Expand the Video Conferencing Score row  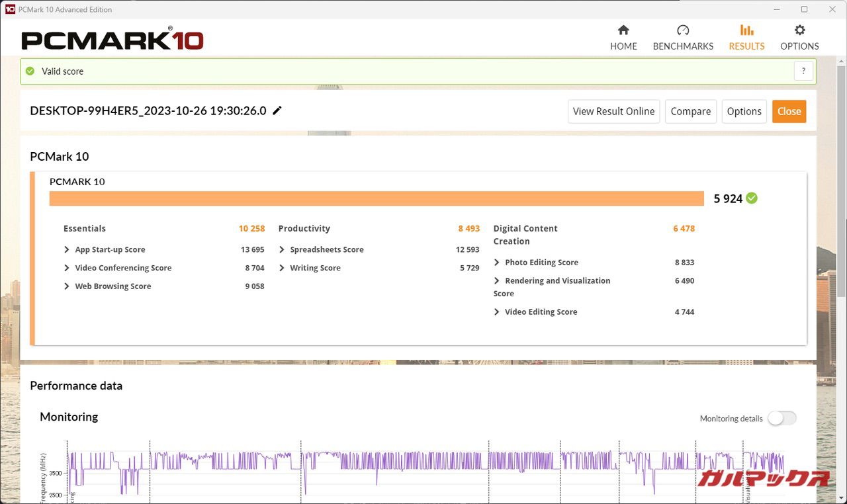pyautogui.click(x=67, y=268)
